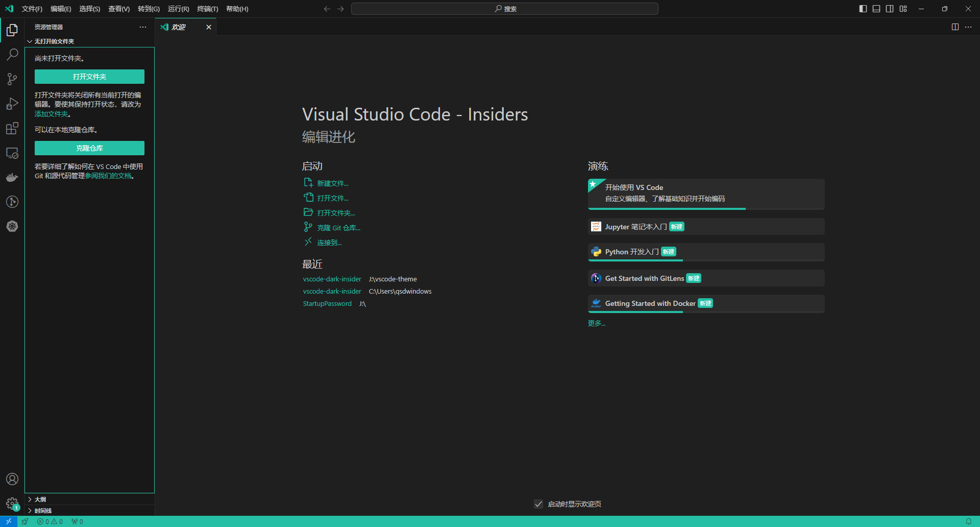Image resolution: width=980 pixels, height=527 pixels.
Task: Toggle secondary side bar layout icon
Action: [x=890, y=9]
